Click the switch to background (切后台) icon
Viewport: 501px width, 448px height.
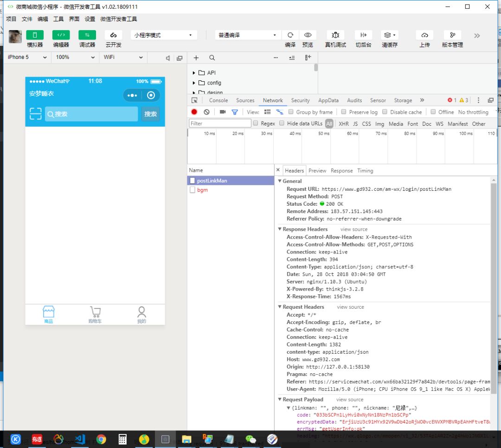(x=363, y=35)
